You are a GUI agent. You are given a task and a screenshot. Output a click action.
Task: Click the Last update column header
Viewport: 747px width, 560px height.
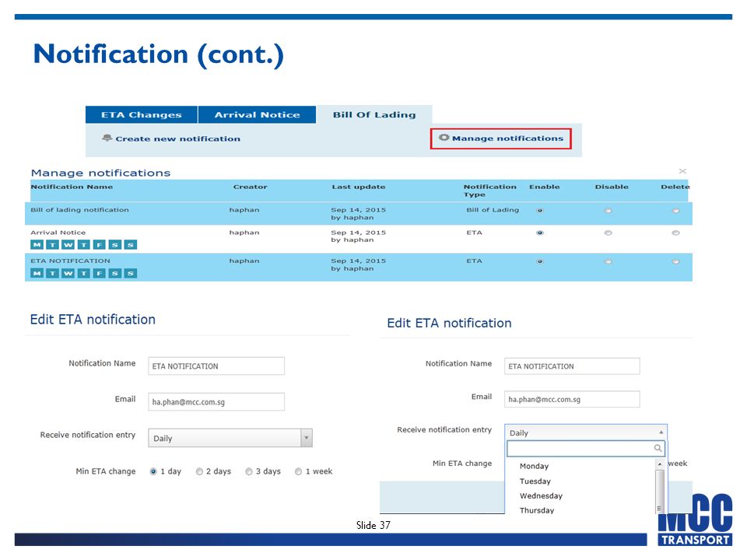point(359,187)
